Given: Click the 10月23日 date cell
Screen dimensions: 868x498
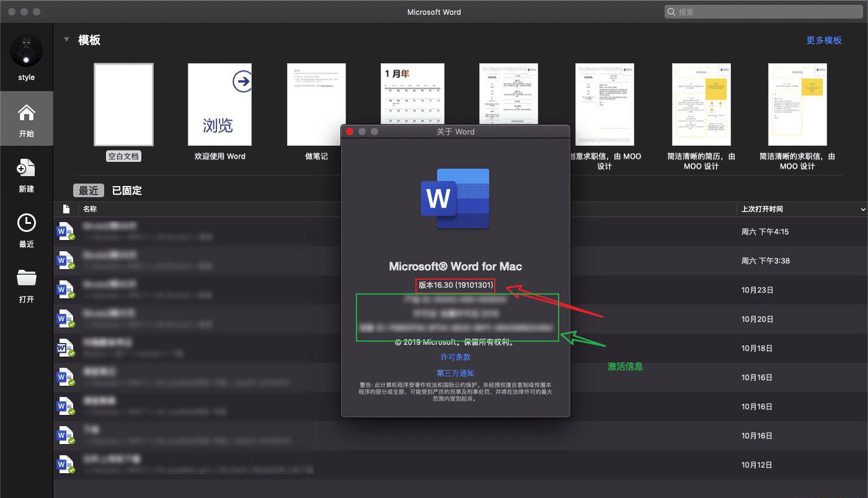Looking at the screenshot, I should (x=757, y=290).
